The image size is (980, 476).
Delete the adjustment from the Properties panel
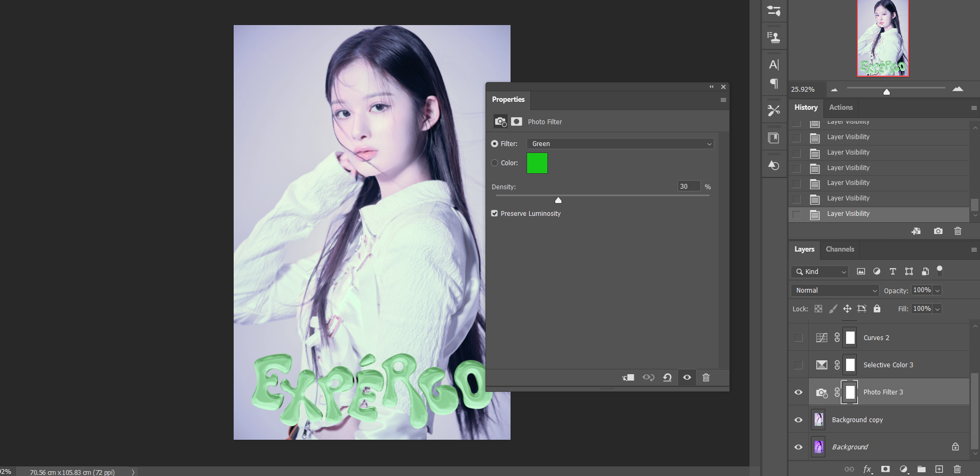pyautogui.click(x=706, y=377)
